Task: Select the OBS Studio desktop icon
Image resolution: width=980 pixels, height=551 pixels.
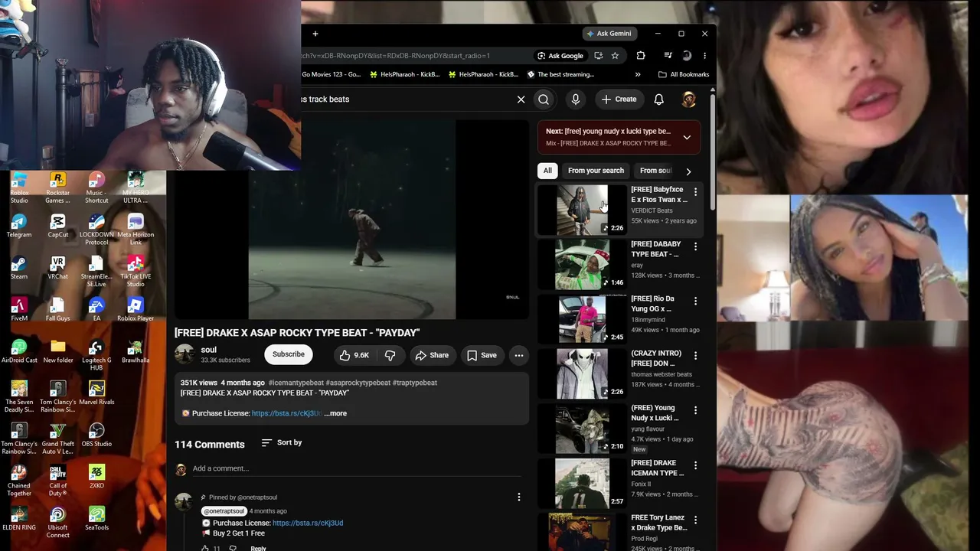Action: coord(96,435)
